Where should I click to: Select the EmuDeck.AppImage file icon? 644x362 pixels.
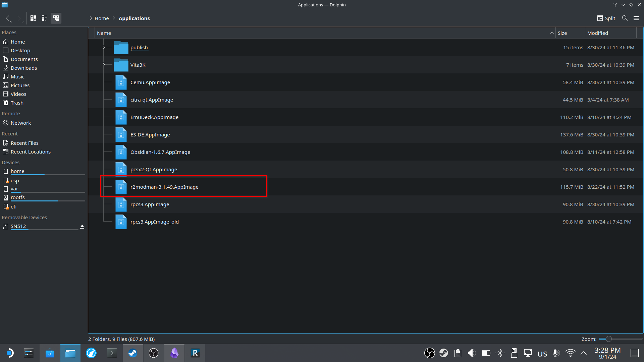click(121, 117)
